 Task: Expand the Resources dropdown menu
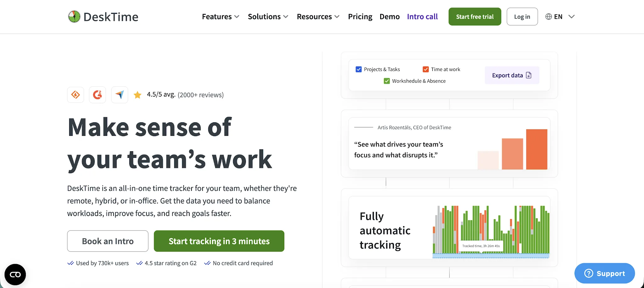(x=318, y=17)
